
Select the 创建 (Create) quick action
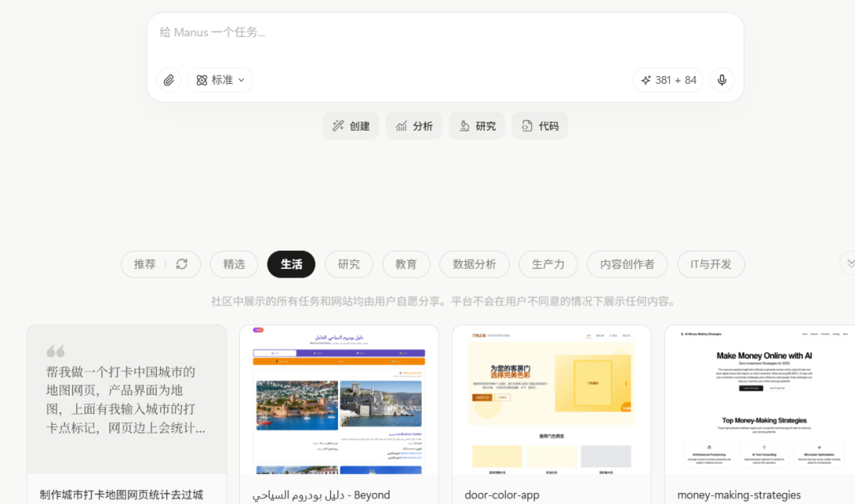(x=350, y=125)
